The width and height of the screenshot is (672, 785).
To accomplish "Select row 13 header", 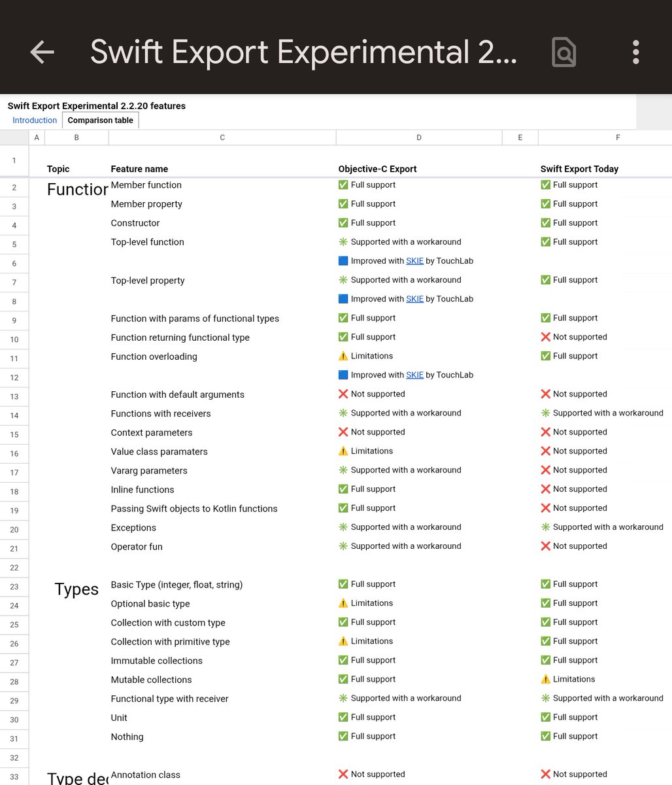I will (14, 396).
